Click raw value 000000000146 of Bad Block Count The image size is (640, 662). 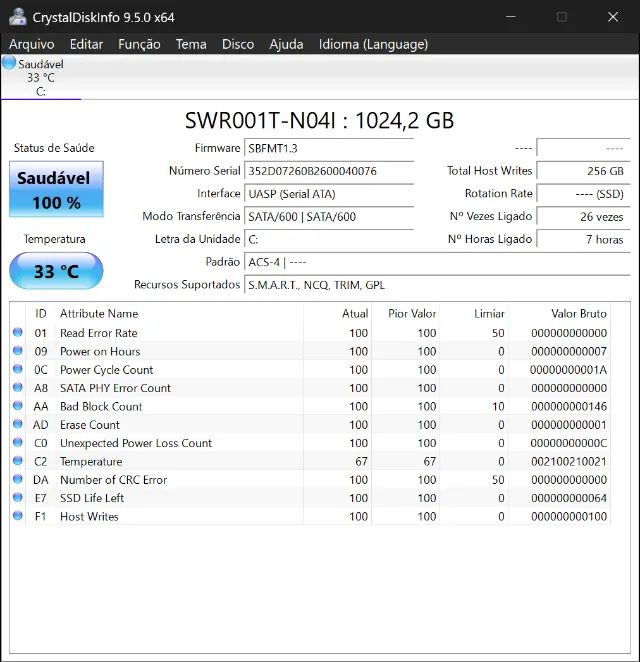[569, 406]
